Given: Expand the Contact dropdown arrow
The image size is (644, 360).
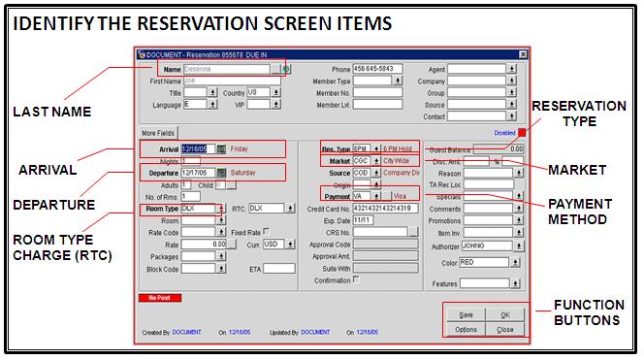Looking at the screenshot, I should (511, 116).
